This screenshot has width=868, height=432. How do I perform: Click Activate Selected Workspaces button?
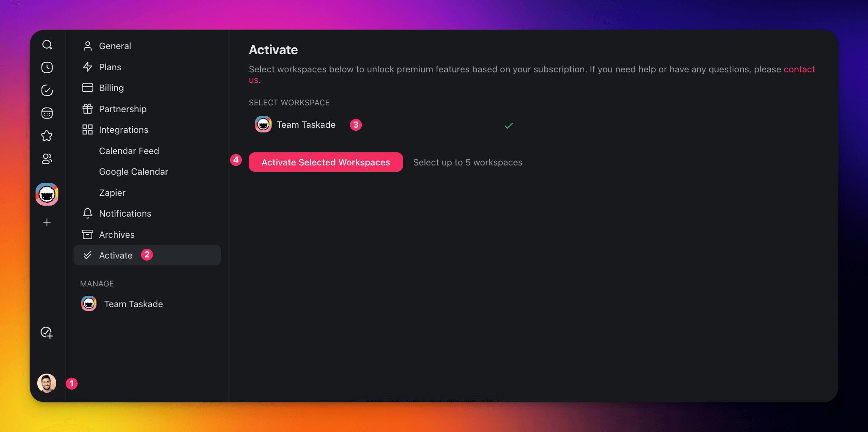[x=325, y=162]
